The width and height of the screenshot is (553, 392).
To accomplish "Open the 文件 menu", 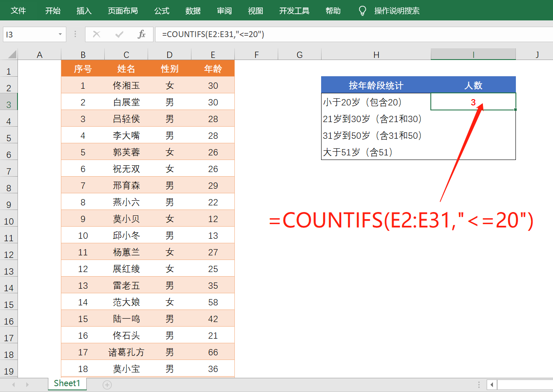I will [18, 11].
